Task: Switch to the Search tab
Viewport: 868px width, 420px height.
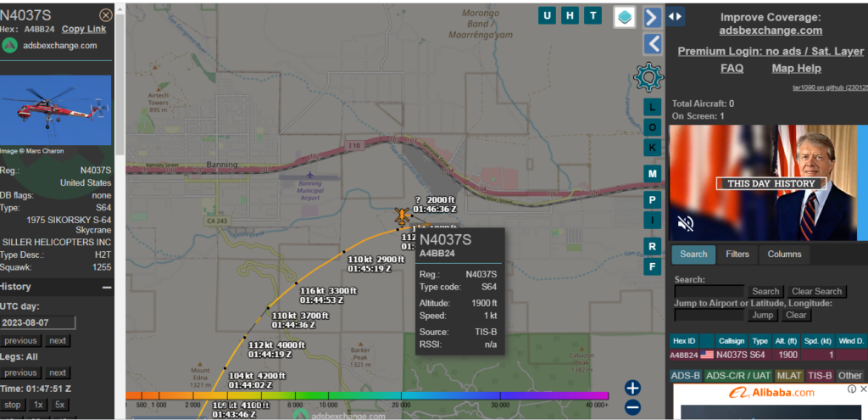Action: [x=693, y=255]
